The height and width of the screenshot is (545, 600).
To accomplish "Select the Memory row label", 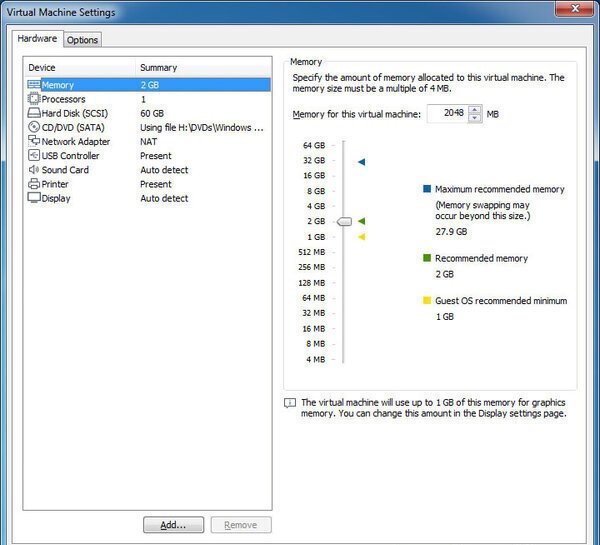I will [58, 85].
